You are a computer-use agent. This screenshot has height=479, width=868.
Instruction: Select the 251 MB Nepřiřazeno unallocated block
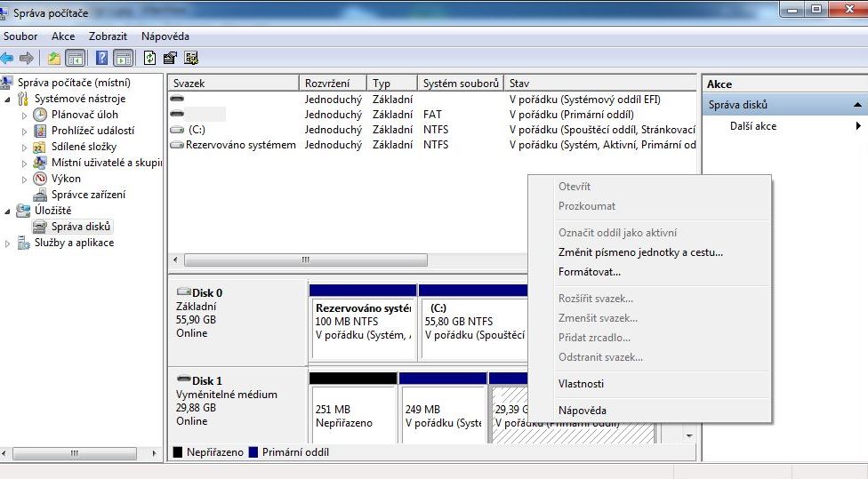[353, 410]
